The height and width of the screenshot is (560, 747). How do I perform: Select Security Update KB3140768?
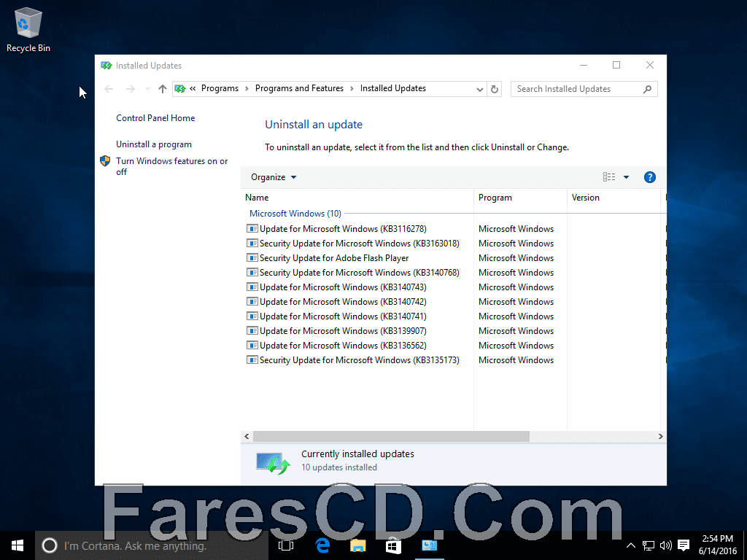pyautogui.click(x=359, y=273)
